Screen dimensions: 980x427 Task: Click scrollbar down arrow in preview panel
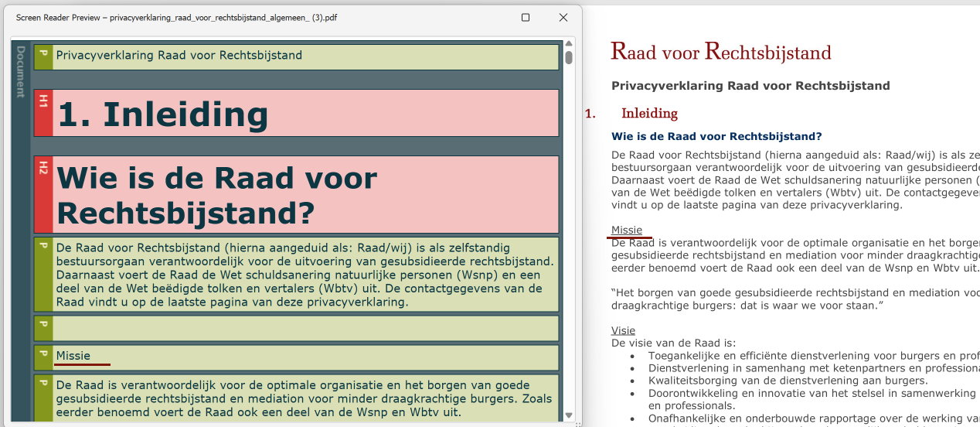point(569,415)
